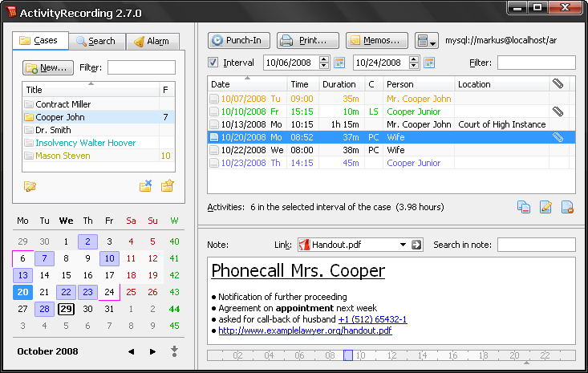
Task: Minimize the ActivityRecording window
Action: tap(517, 7)
